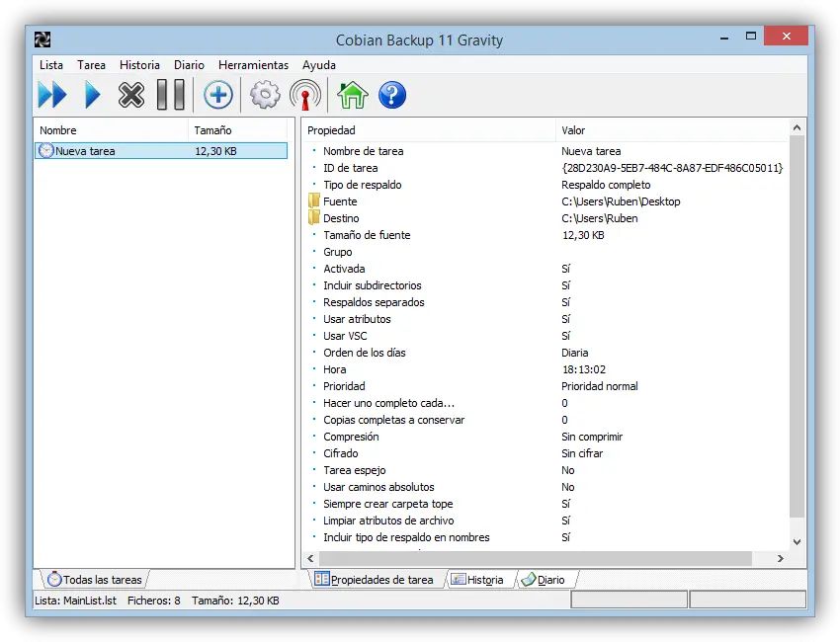Viewport: 840px width, 642px height.
Task: Click the Valor column header
Action: click(672, 130)
